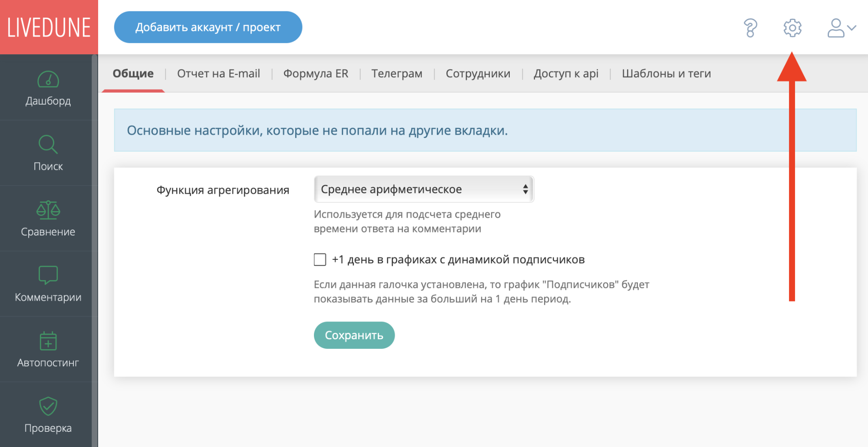Click the Сохранить button
Image resolution: width=868 pixels, height=447 pixels.
[354, 335]
